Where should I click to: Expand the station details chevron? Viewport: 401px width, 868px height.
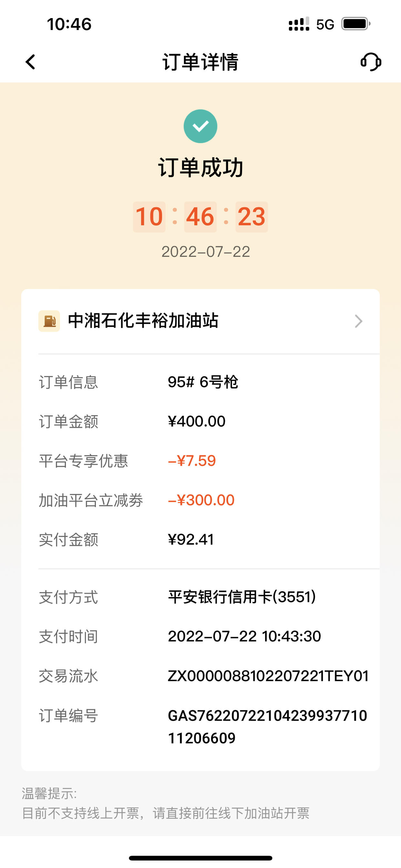[358, 321]
